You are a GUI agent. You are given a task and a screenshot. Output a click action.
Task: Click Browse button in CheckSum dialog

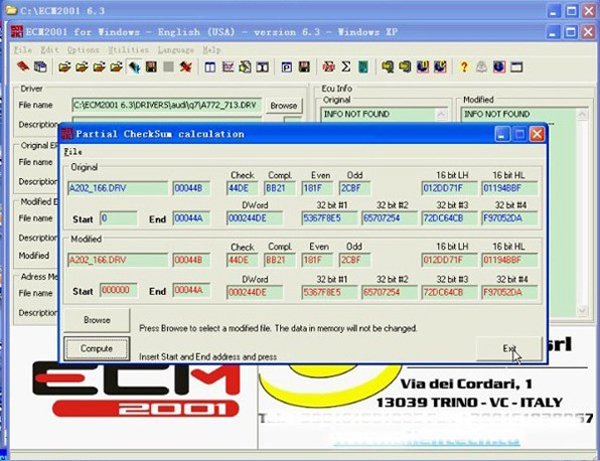[x=97, y=320]
